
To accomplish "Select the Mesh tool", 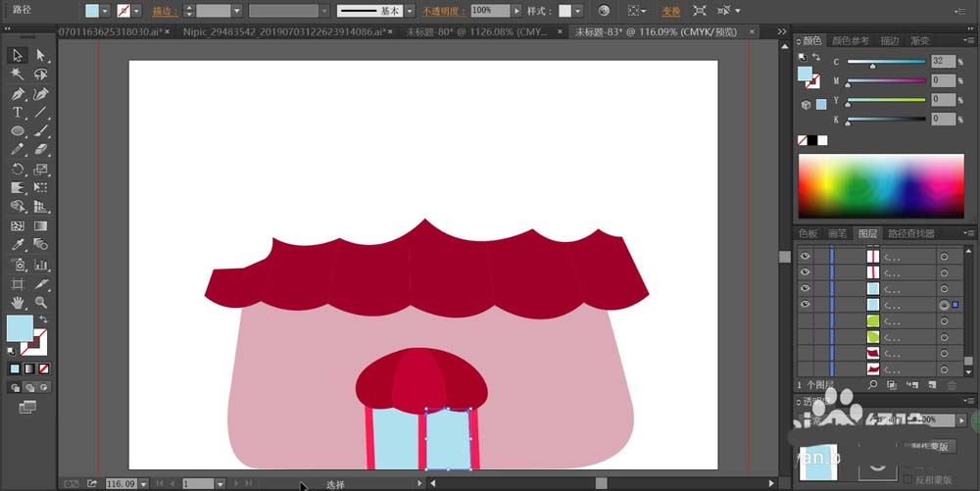I will pos(18,226).
